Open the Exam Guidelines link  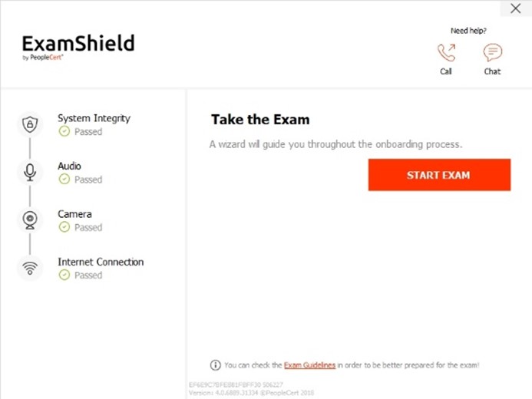click(x=310, y=365)
